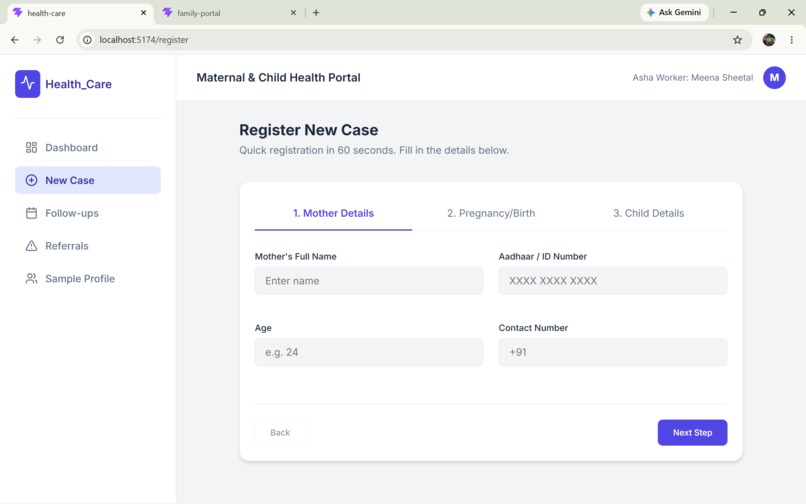Switch to the family-portal browser tab
This screenshot has height=504, width=806.
(x=229, y=13)
